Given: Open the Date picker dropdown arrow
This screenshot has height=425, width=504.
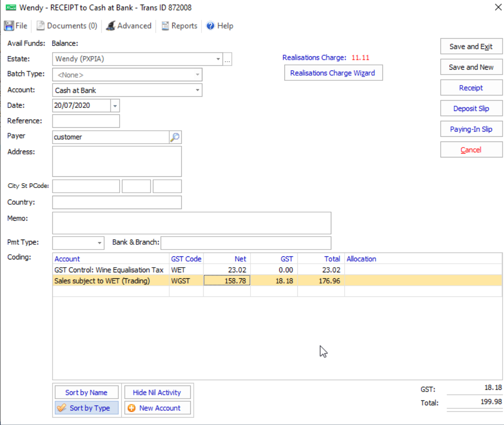Looking at the screenshot, I should [115, 105].
